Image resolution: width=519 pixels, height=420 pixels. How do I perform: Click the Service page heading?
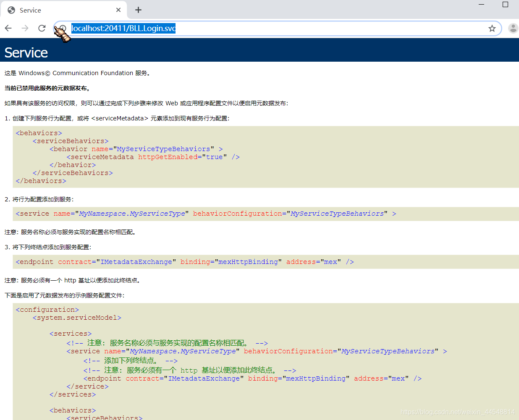point(26,52)
